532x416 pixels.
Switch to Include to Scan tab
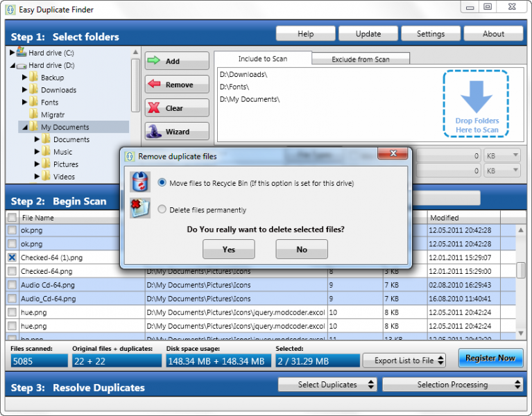point(263,59)
